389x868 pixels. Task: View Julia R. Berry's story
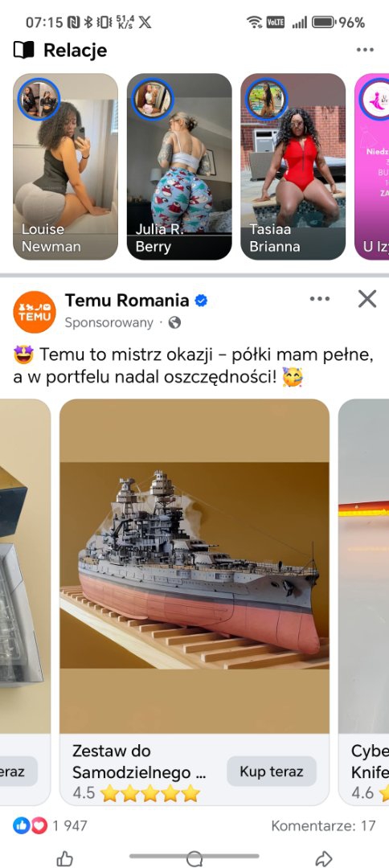179,166
